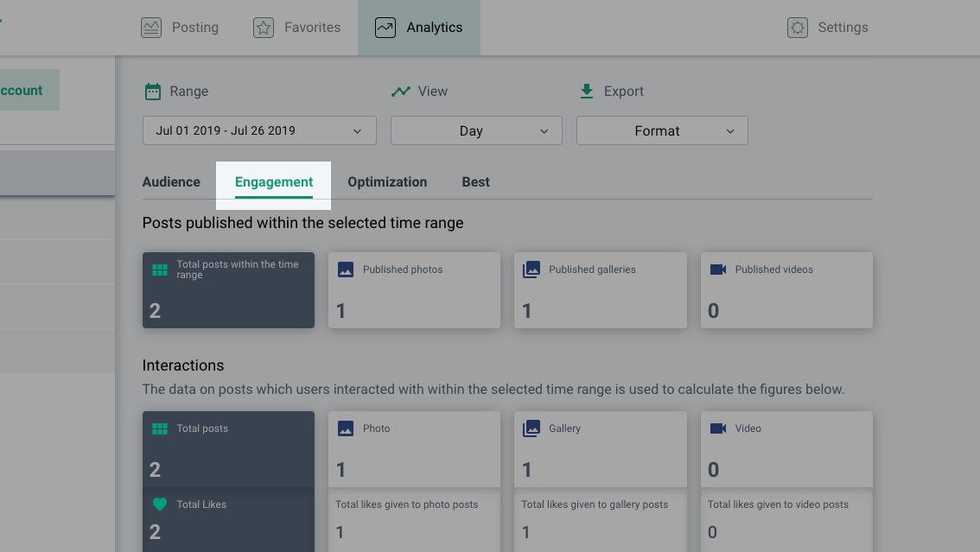Click the Published photos image icon

pyautogui.click(x=346, y=270)
